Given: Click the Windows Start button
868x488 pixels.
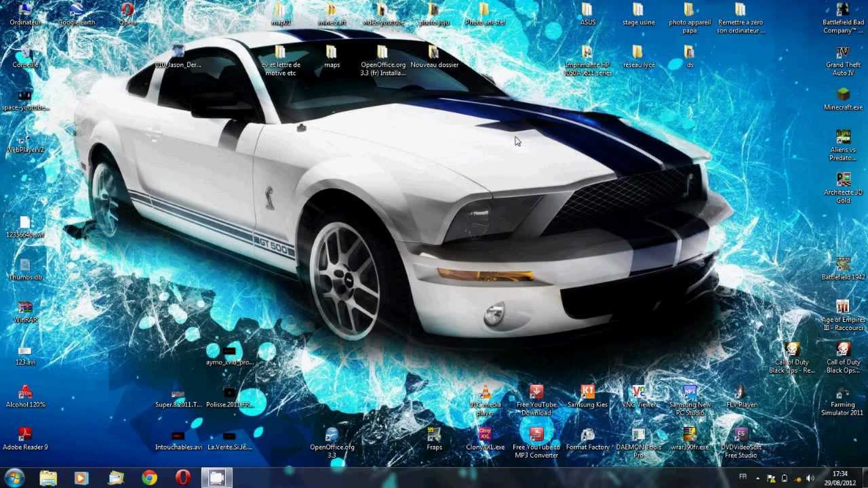Looking at the screenshot, I should (x=14, y=478).
